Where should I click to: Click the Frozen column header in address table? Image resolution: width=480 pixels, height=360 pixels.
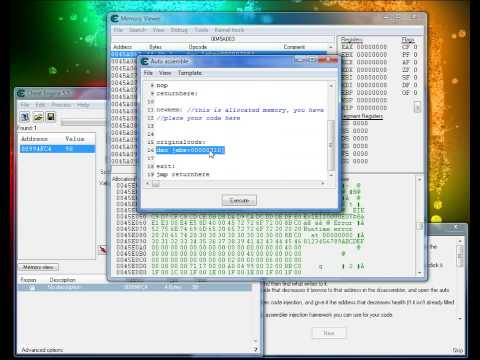pyautogui.click(x=28, y=280)
